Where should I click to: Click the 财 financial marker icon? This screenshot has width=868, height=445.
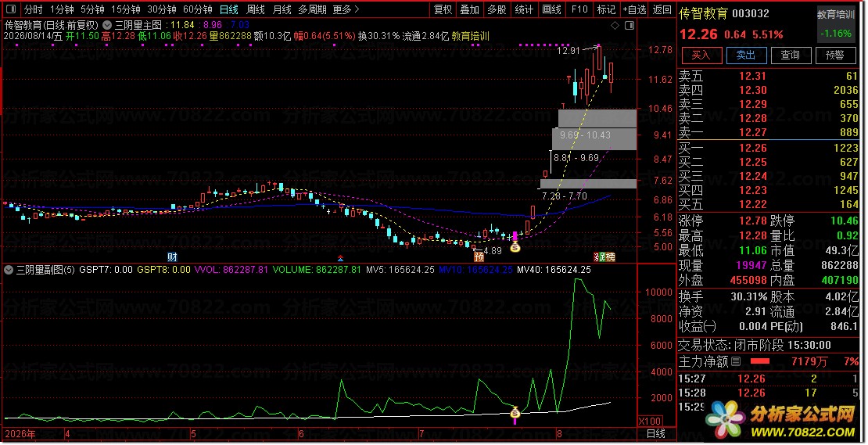point(172,257)
